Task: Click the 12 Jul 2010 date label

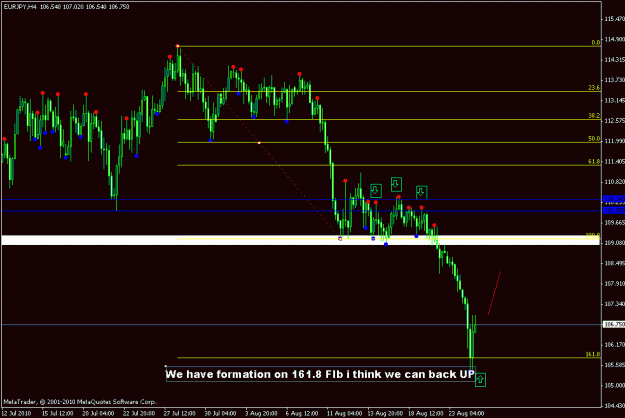Action: [16, 413]
